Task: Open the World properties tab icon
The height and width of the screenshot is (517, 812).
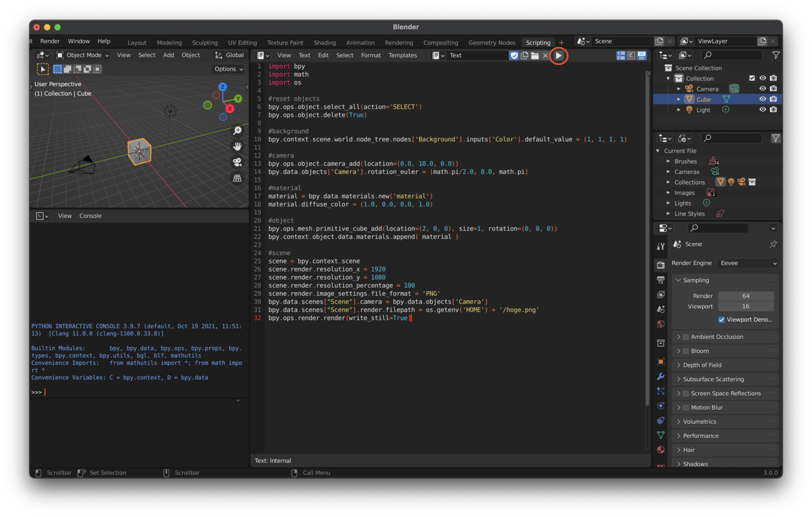Action: click(x=660, y=324)
